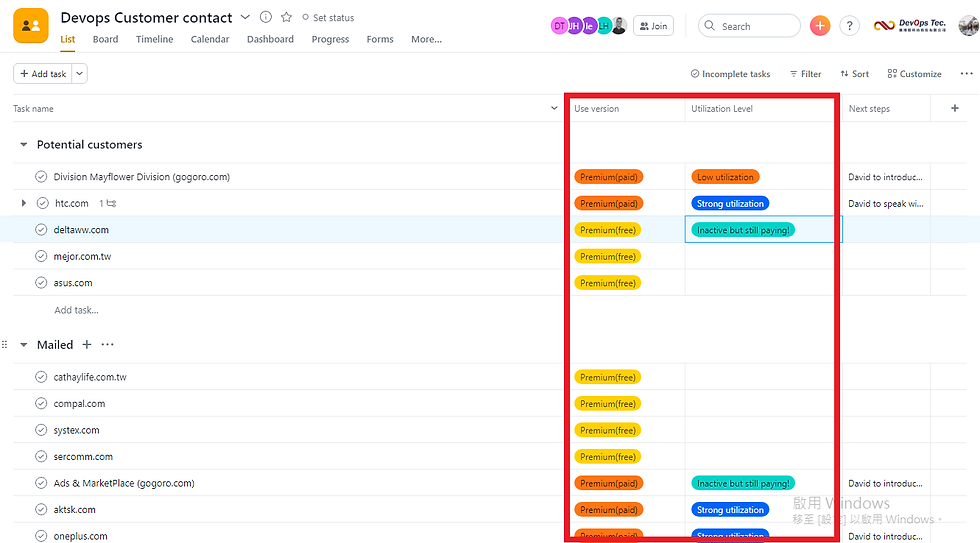
Task: Open deltaww.com Utilization Level dropdown cell
Action: click(764, 229)
